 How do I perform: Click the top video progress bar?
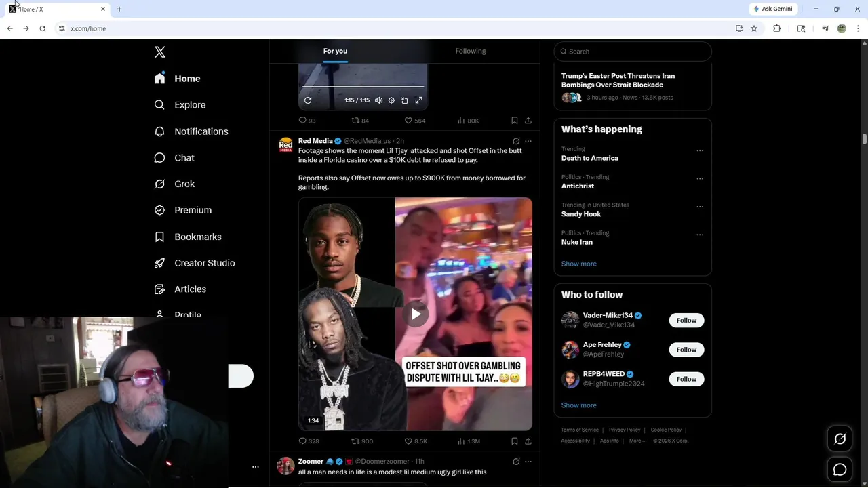point(363,87)
